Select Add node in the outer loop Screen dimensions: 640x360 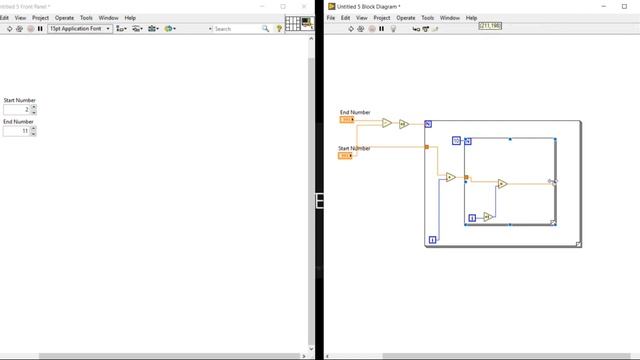(x=451, y=177)
